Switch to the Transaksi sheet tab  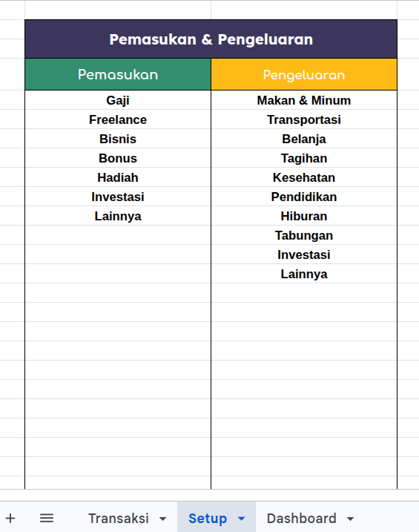pos(119,519)
